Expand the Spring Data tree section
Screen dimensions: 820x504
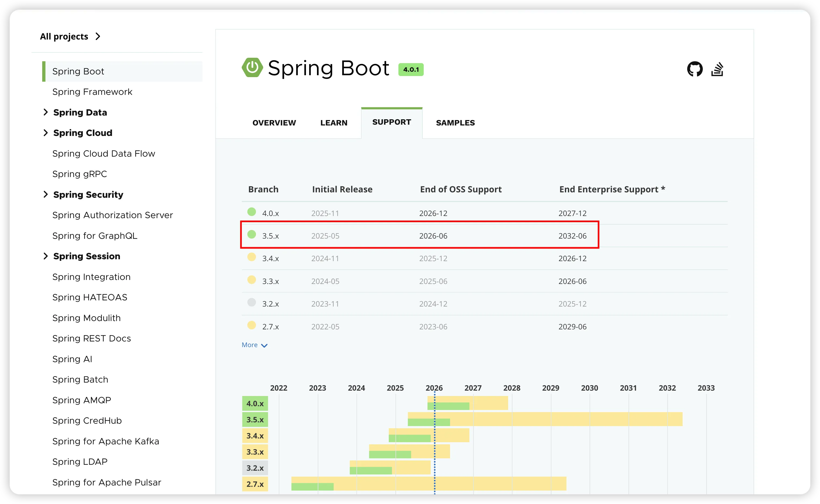[x=46, y=112]
